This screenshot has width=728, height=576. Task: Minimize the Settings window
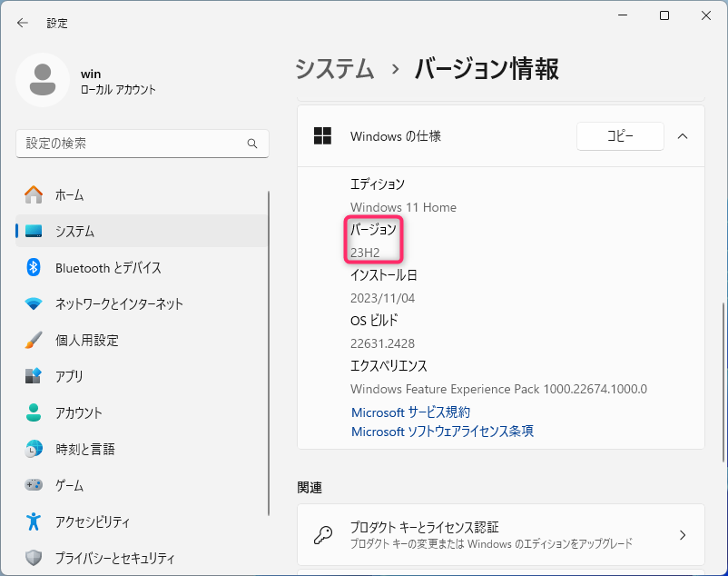coord(623,15)
